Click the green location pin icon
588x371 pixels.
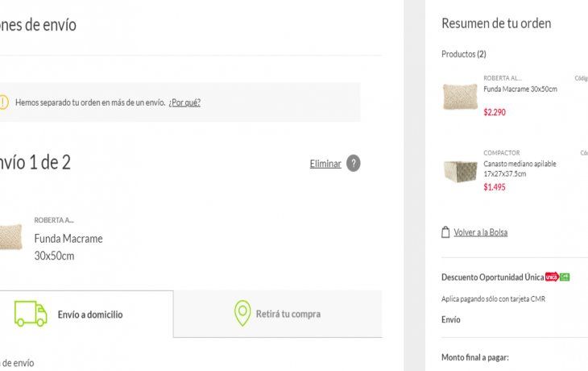[x=242, y=313]
